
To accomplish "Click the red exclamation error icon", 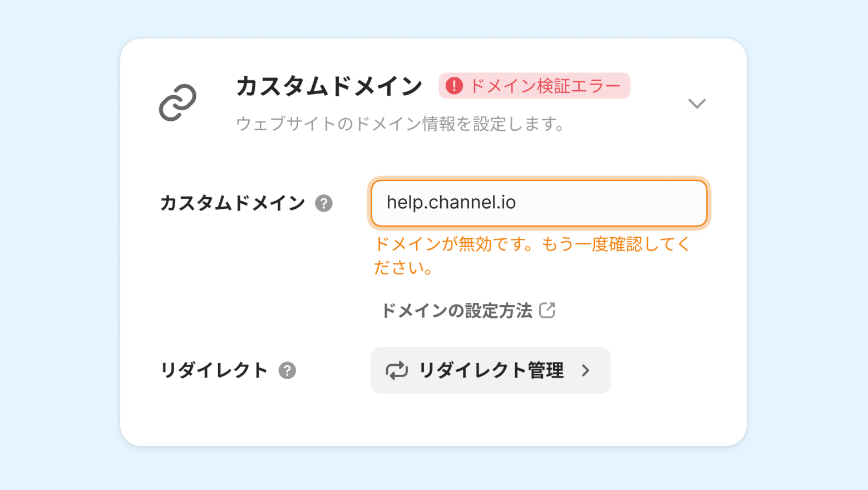I will click(454, 86).
